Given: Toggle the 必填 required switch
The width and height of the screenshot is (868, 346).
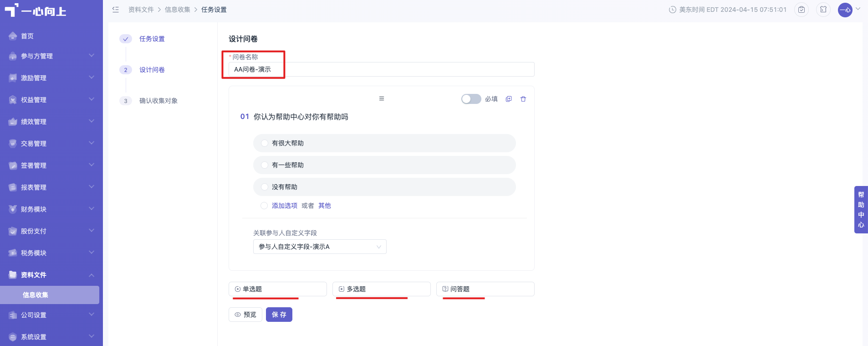Looking at the screenshot, I should (x=471, y=99).
